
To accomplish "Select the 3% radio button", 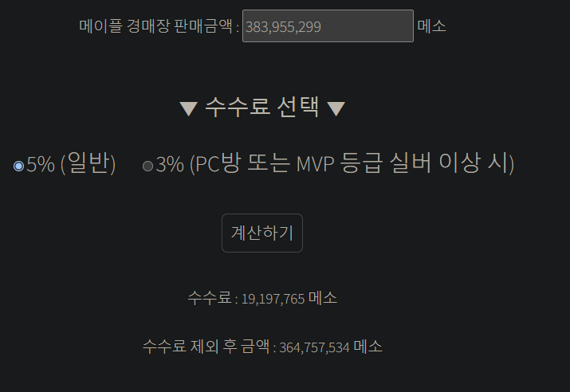I will coord(147,166).
